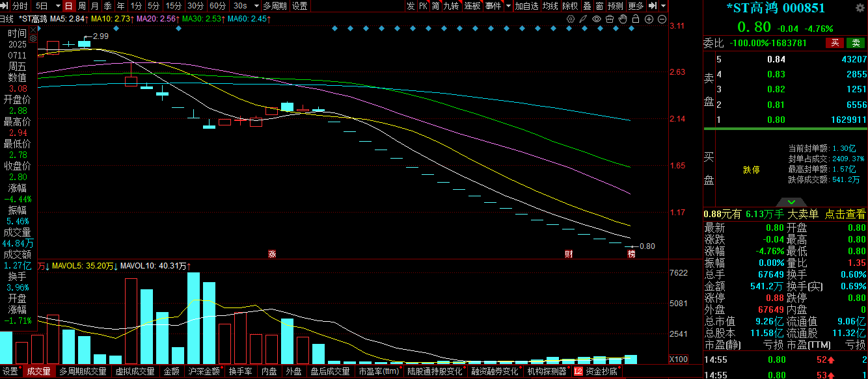Select the 换手率 indicator tab
This screenshot has width=868, height=379.
[240, 372]
